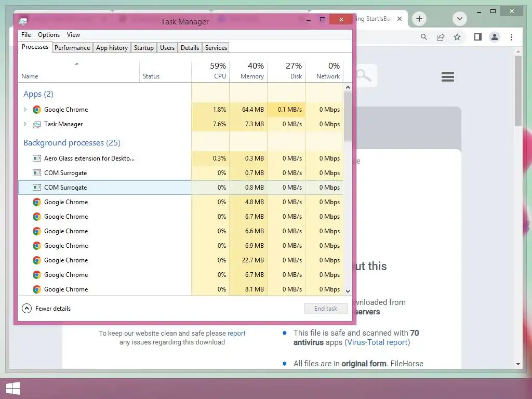Click the scroll-down arrow in the process list
532x399 pixels.
pyautogui.click(x=348, y=291)
